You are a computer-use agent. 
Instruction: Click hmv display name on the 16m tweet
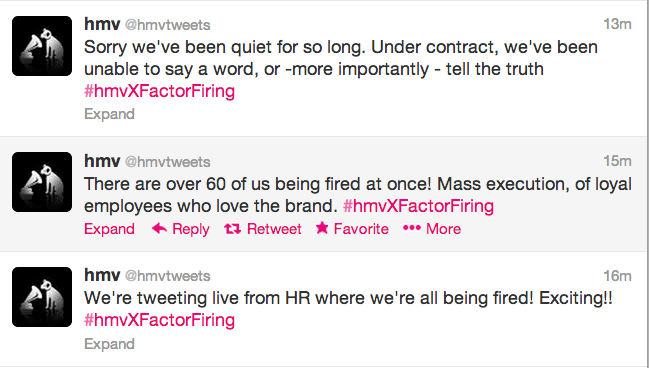point(102,274)
